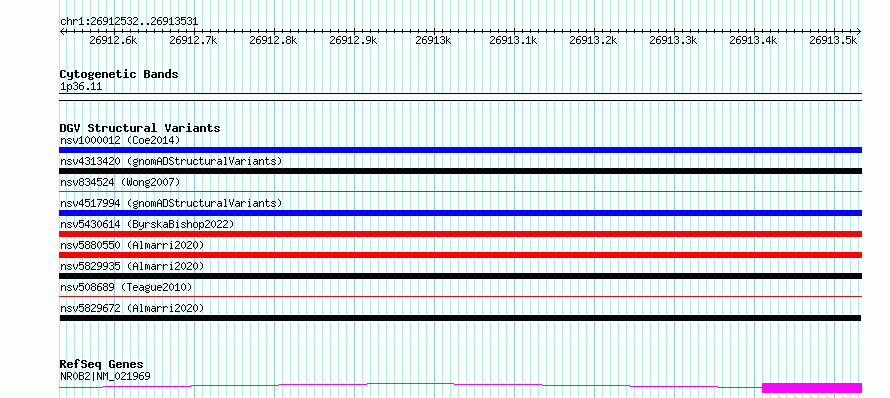
Task: Open the NR0B2|NM_021969 gene label
Action: (x=105, y=376)
